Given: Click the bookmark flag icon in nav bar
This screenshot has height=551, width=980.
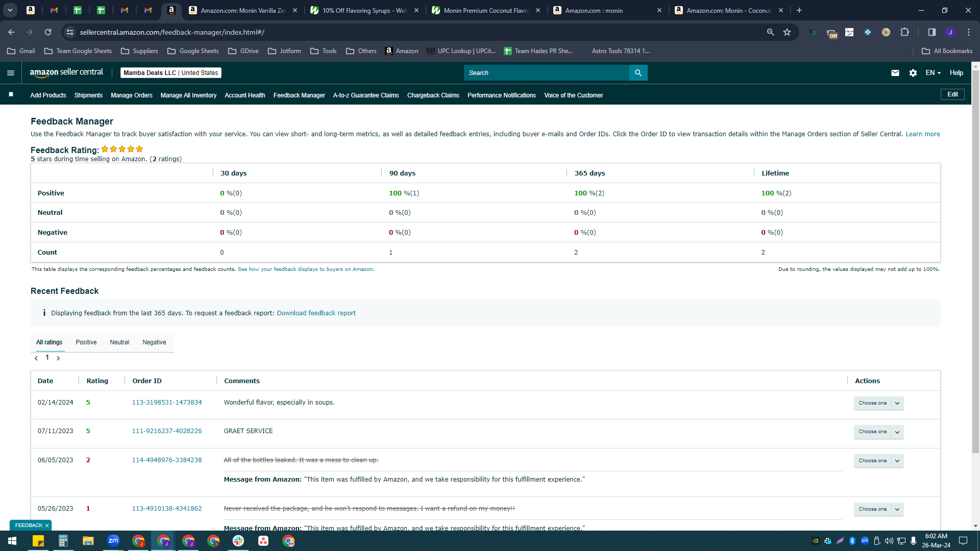Looking at the screenshot, I should pos(11,94).
